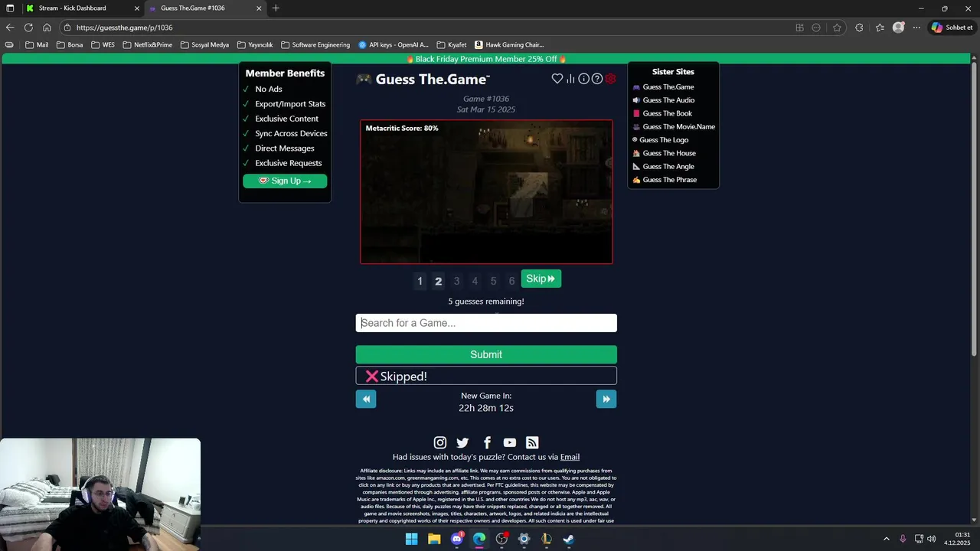This screenshot has height=551, width=980.
Task: Contact via the Email link
Action: tap(570, 457)
